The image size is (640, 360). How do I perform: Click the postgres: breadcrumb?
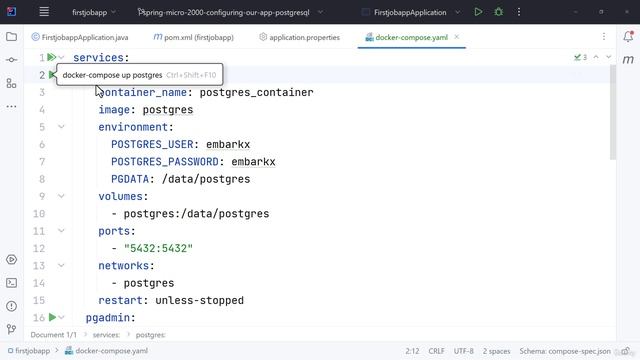click(150, 335)
